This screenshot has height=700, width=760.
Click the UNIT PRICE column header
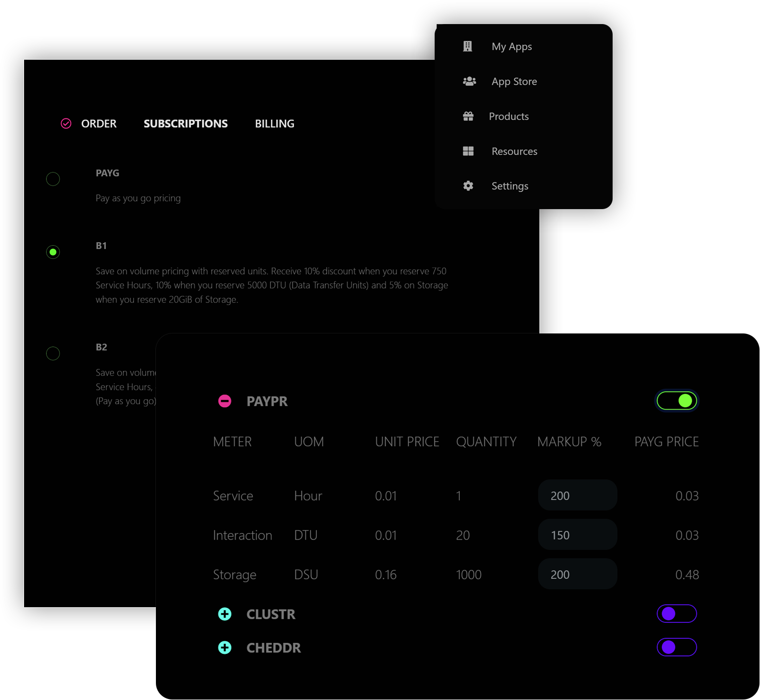[x=407, y=442]
